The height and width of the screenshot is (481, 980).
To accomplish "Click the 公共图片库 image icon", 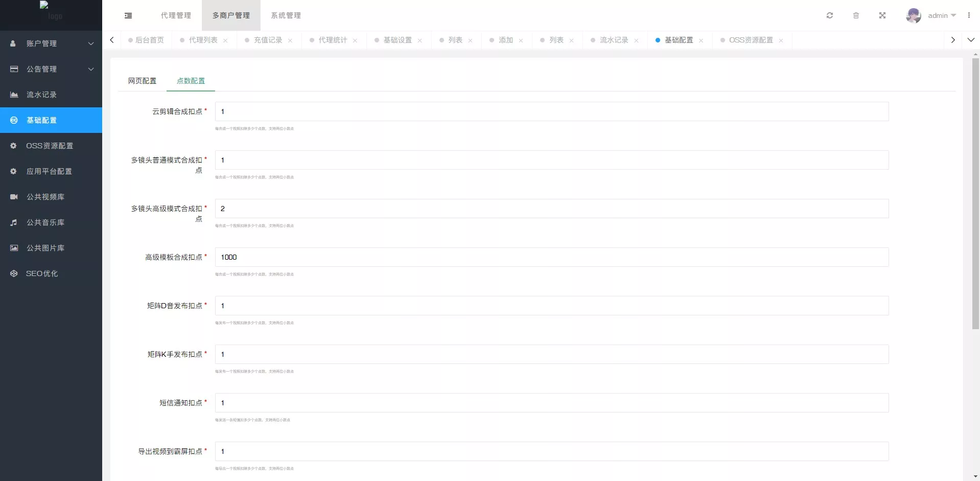I will pos(13,248).
